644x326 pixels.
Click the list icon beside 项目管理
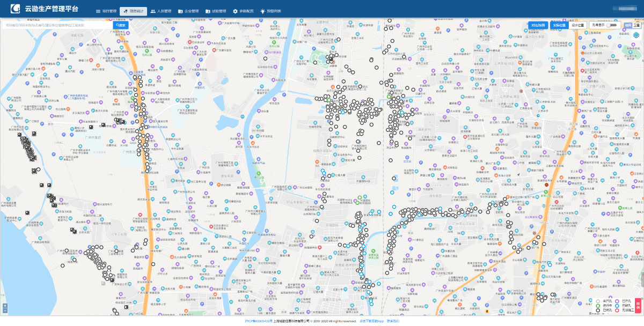[x=98, y=11]
